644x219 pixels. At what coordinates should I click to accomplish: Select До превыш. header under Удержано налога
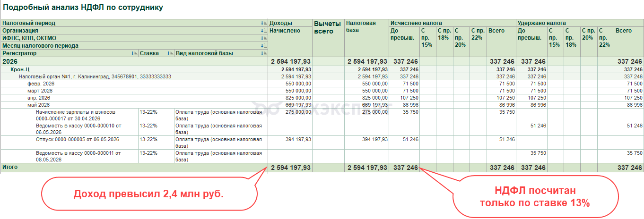pos(530,34)
